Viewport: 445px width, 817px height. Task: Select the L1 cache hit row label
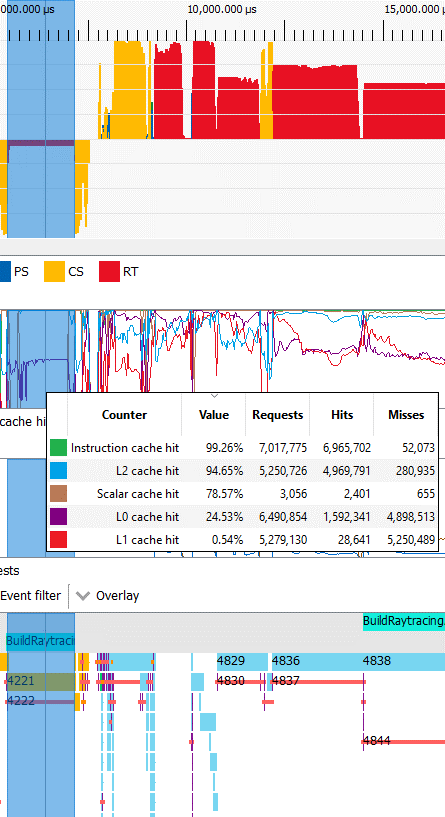147,539
